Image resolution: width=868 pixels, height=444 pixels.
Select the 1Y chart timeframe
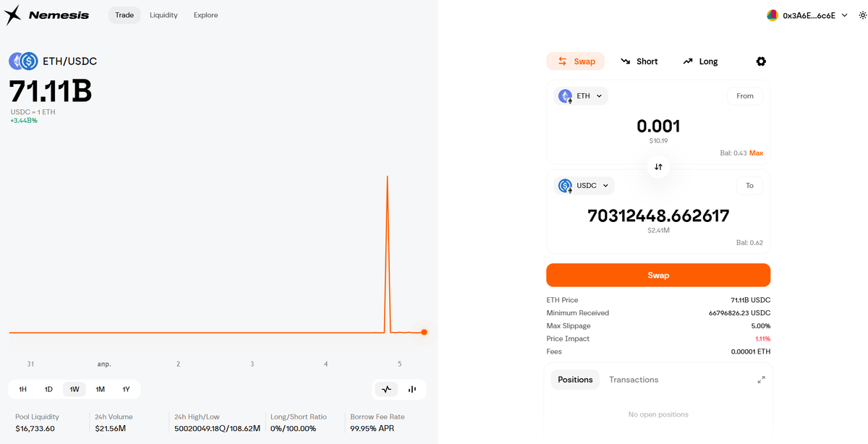(126, 389)
